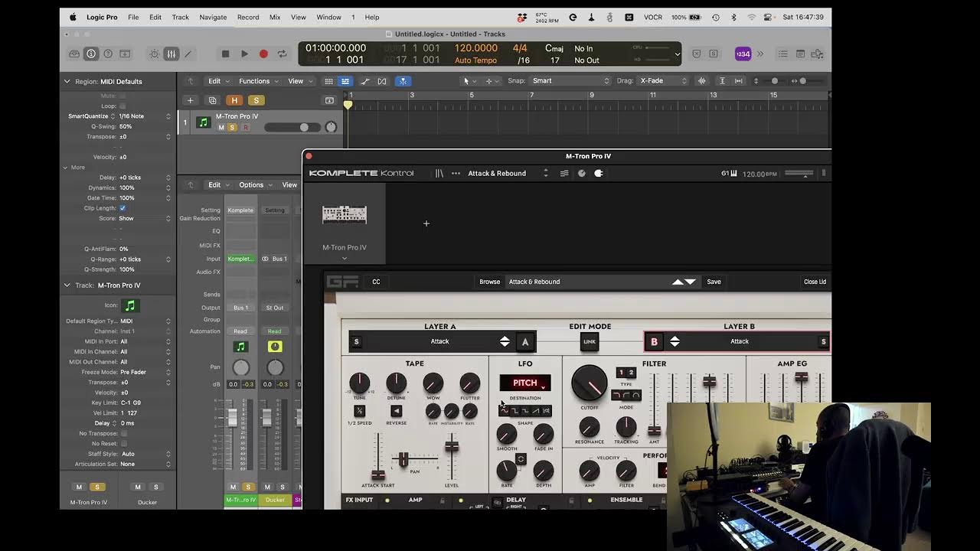980x551 pixels.
Task: Toggle the waveform zoom button
Action: (x=701, y=81)
